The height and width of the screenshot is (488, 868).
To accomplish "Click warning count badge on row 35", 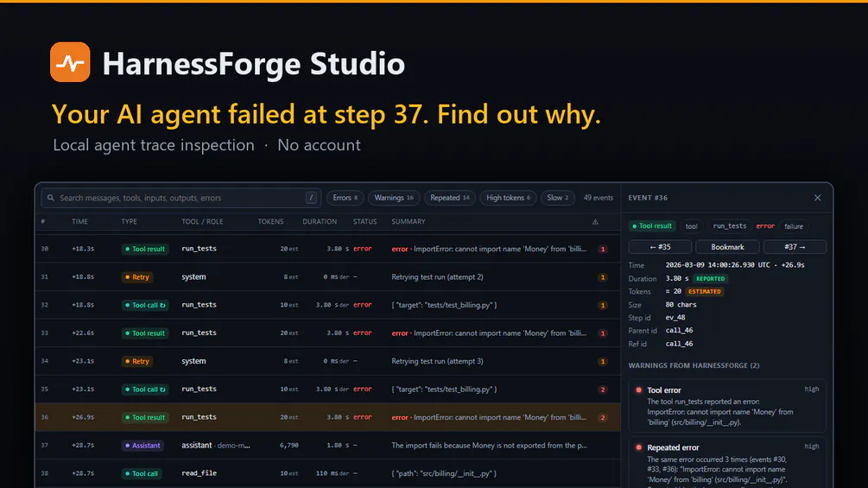I will click(x=603, y=390).
